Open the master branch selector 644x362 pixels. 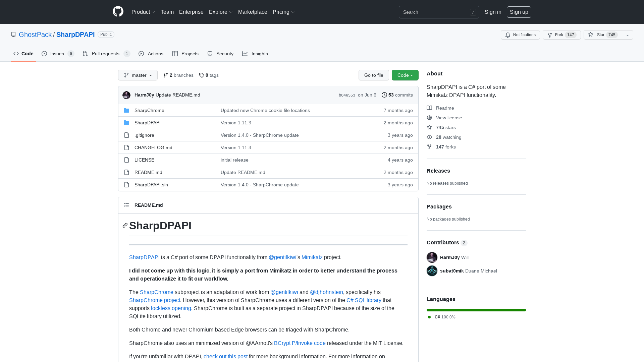click(x=138, y=75)
